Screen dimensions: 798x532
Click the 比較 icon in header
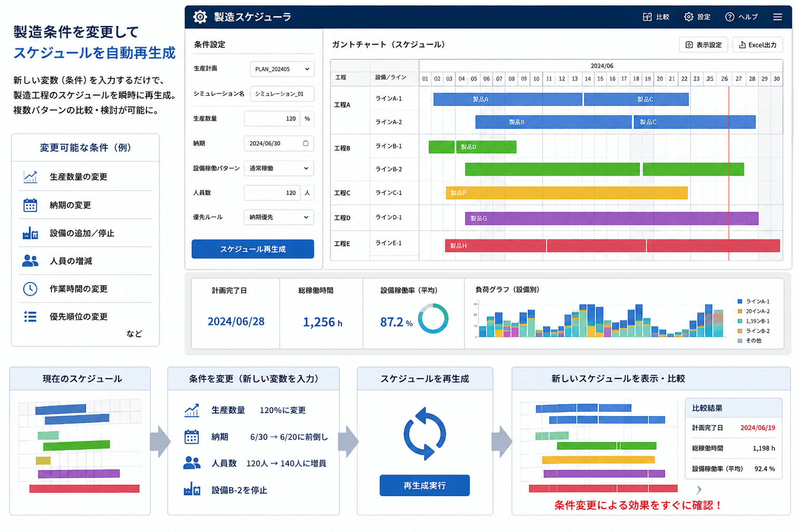coord(647,17)
